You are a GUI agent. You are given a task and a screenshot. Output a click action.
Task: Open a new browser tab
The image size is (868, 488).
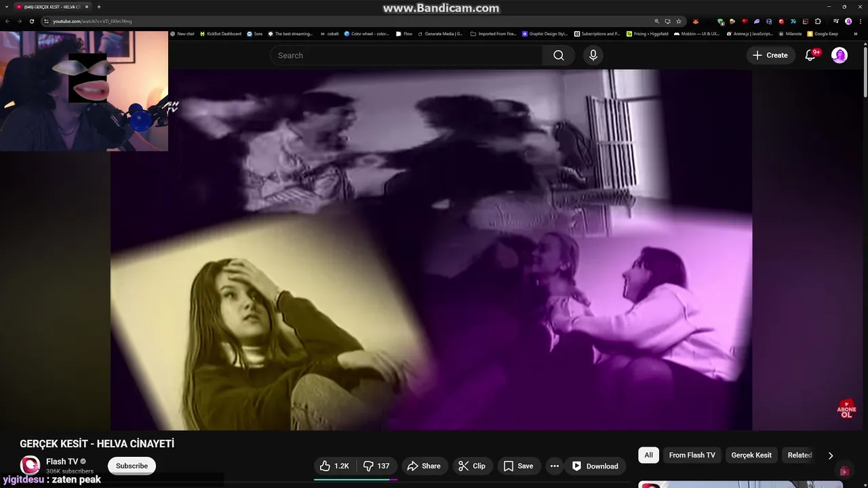click(99, 7)
